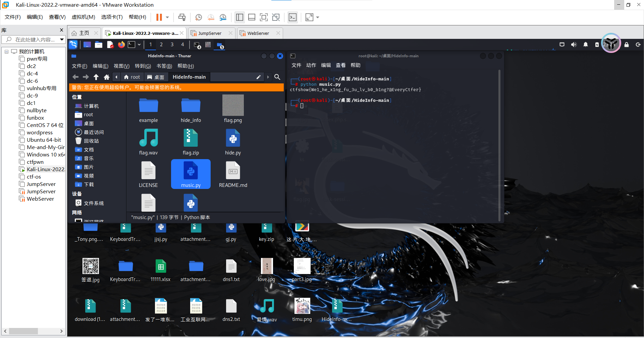The width and height of the screenshot is (644, 338).
Task: Select the 11111.xlsx desktop file
Action: point(161,270)
